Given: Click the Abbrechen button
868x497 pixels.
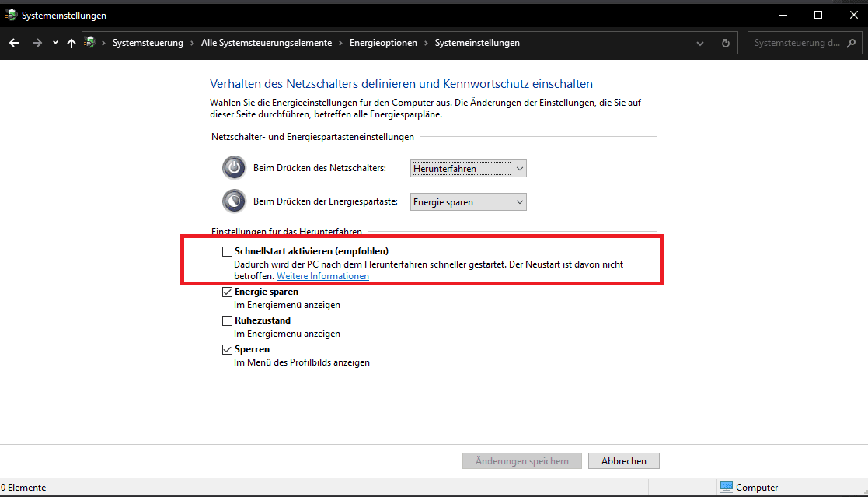Looking at the screenshot, I should click(x=624, y=461).
